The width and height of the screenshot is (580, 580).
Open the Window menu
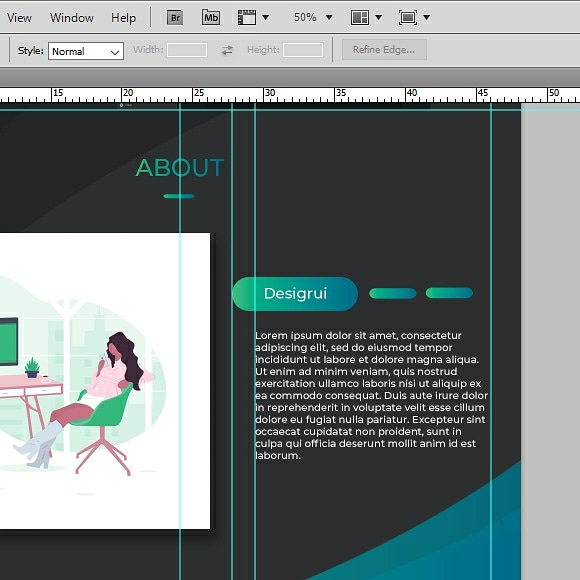click(72, 17)
